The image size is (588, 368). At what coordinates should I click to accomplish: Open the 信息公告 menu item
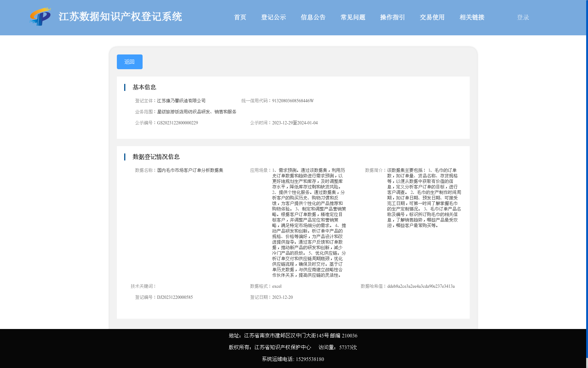[313, 17]
